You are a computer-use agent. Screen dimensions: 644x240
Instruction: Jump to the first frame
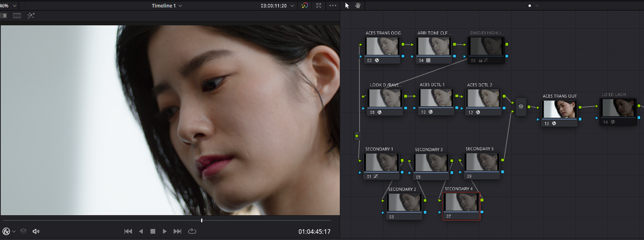[x=128, y=231]
